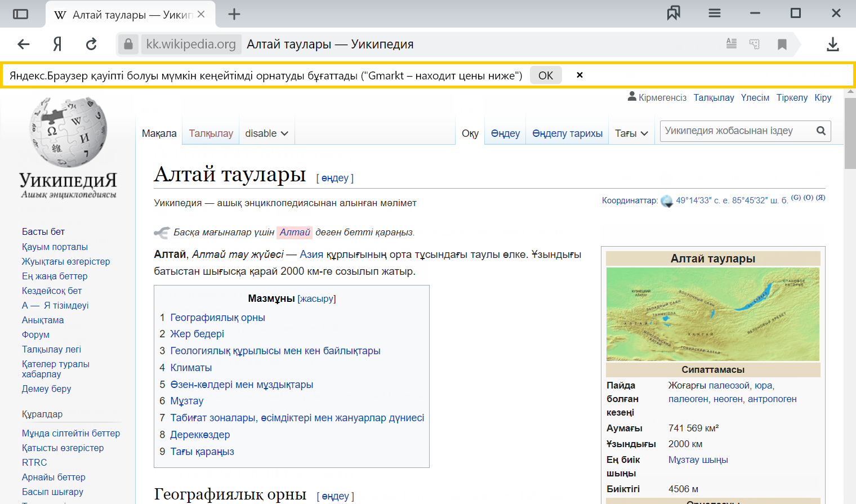Open a new tab with plus icon
The image size is (856, 504).
pyautogui.click(x=234, y=15)
